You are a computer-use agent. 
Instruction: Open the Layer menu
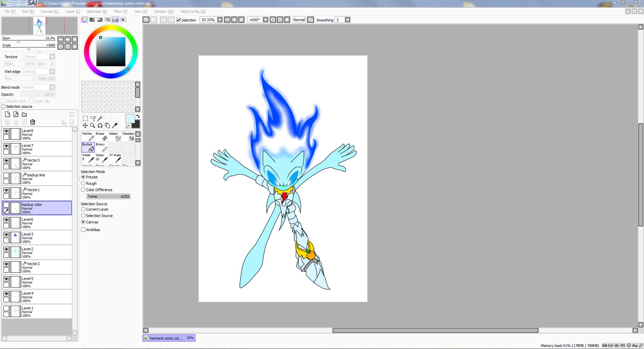pos(73,11)
